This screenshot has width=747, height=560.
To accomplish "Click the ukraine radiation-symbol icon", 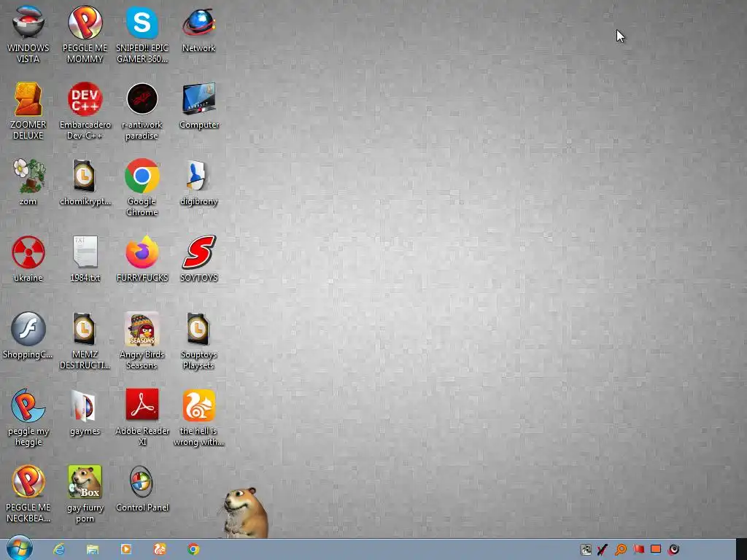I will pyautogui.click(x=28, y=259).
